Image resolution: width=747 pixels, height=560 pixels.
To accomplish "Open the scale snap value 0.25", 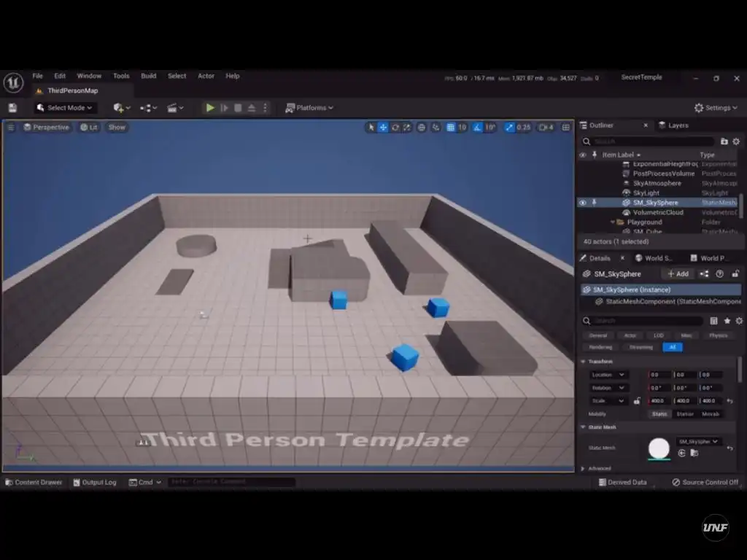I will coord(524,127).
